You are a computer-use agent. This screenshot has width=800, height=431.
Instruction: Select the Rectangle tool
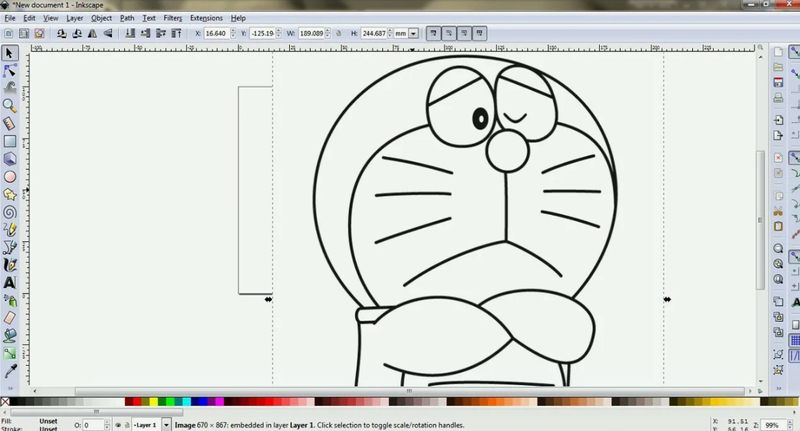pyautogui.click(x=10, y=141)
